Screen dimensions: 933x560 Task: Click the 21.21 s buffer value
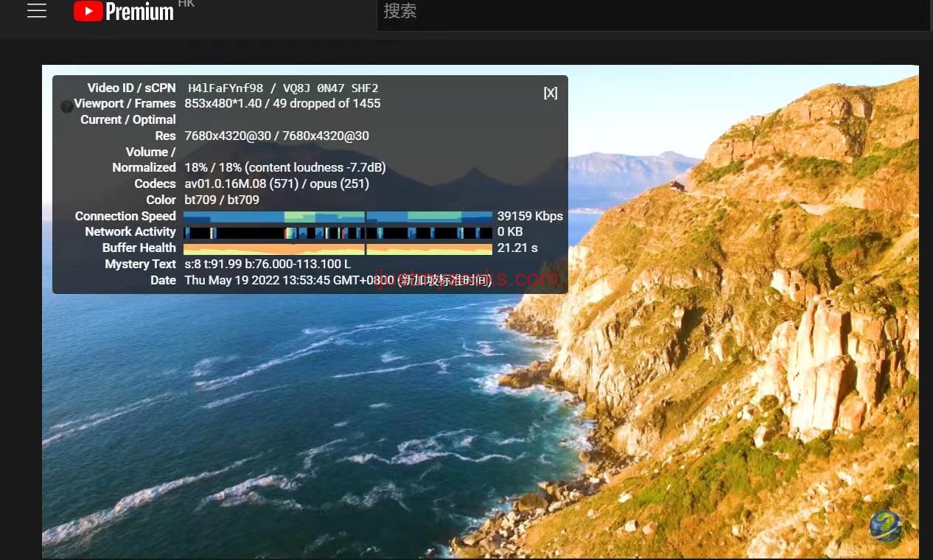(517, 248)
